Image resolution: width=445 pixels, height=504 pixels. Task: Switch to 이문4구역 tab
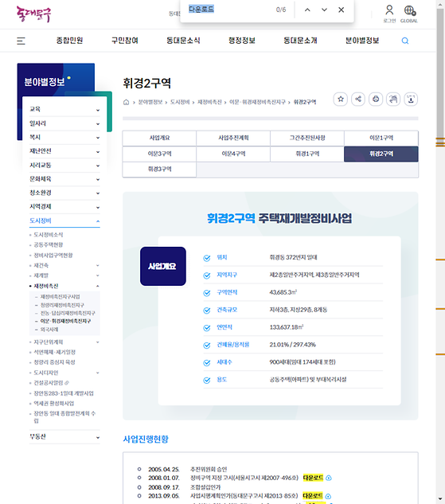tap(233, 154)
